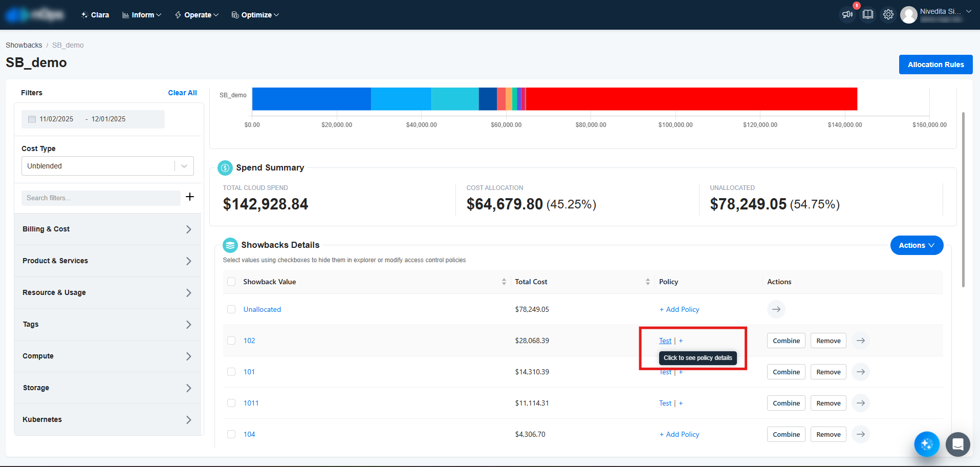Click the red segment of SB_demo bar

pyautogui.click(x=691, y=99)
